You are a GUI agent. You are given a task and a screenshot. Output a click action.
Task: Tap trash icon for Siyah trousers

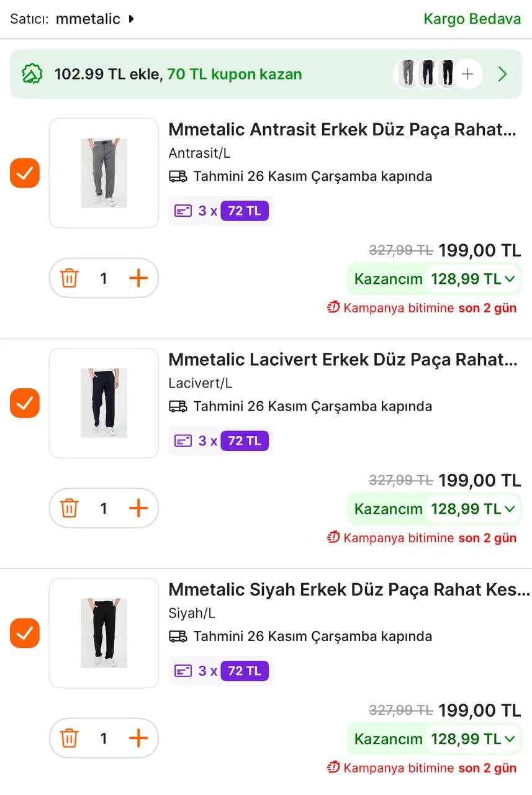(x=69, y=738)
